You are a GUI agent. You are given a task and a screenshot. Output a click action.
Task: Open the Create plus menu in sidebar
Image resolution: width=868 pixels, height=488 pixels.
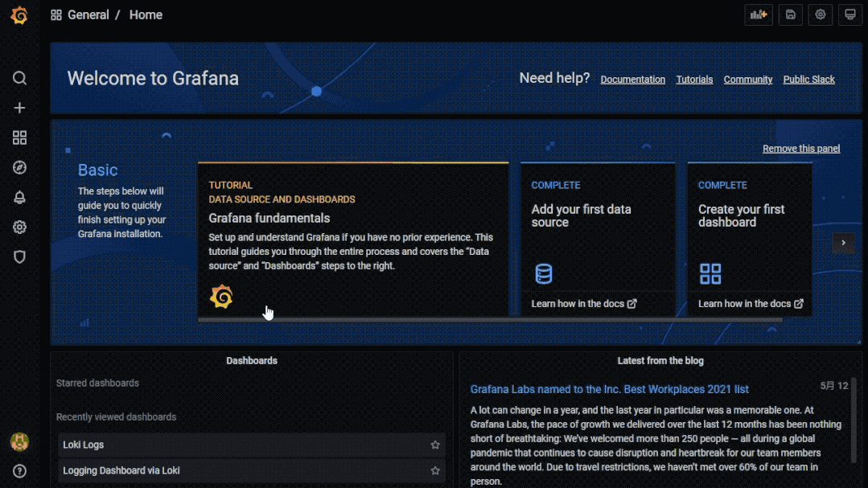[19, 108]
